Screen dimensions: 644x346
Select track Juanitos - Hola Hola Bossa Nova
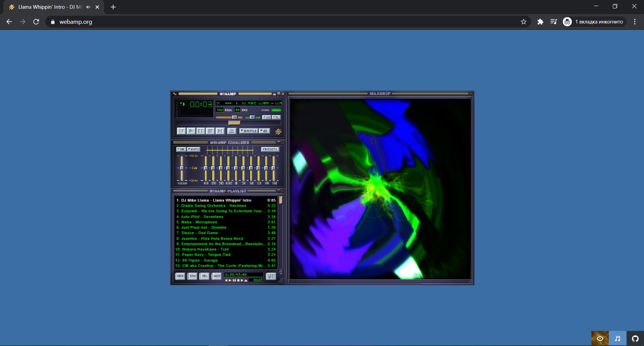[226, 239]
